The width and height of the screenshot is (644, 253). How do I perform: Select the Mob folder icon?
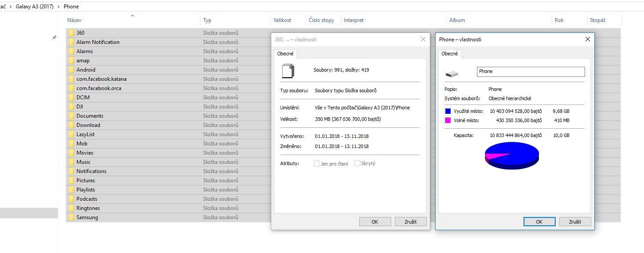(71, 144)
